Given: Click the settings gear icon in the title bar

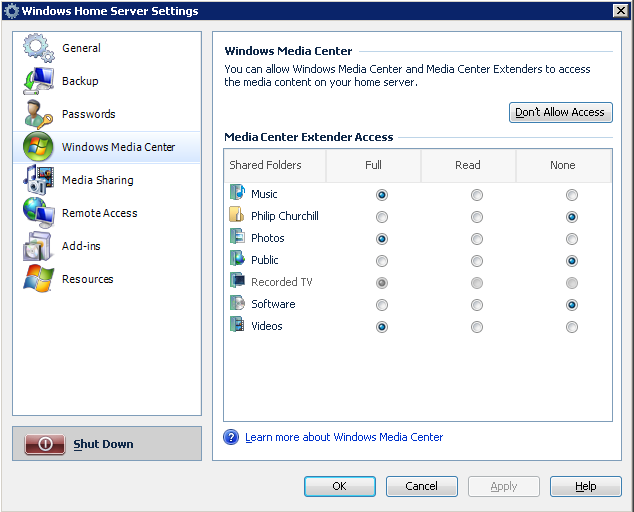Looking at the screenshot, I should pyautogui.click(x=11, y=11).
